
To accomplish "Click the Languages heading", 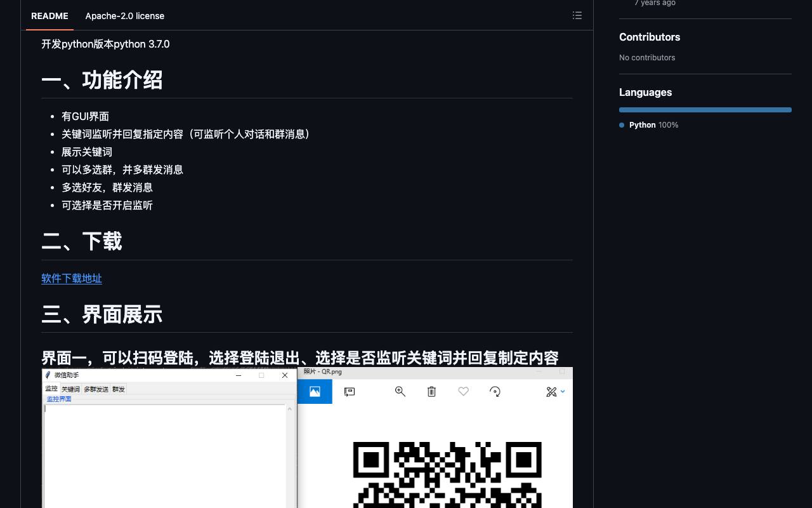I will 645,92.
